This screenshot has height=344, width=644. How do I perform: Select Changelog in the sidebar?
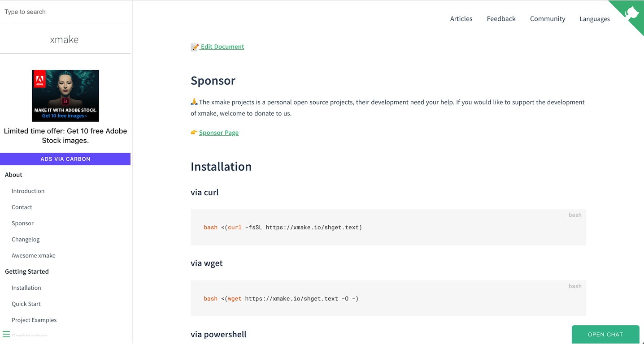pyautogui.click(x=26, y=239)
